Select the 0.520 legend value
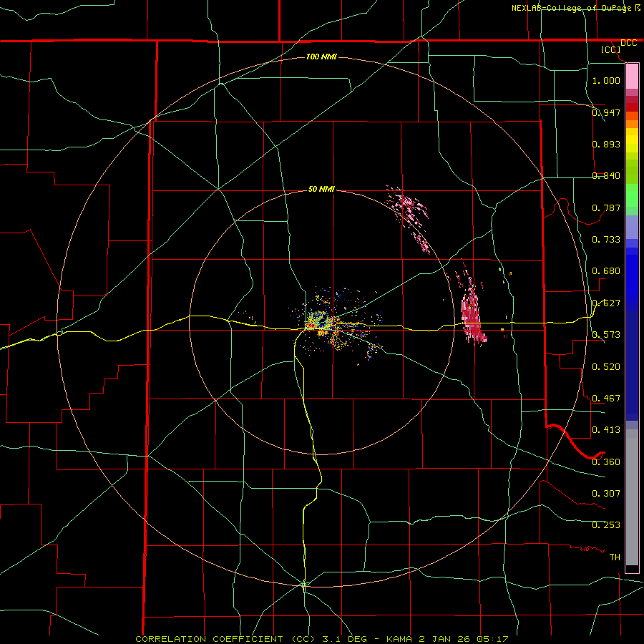 [606, 367]
